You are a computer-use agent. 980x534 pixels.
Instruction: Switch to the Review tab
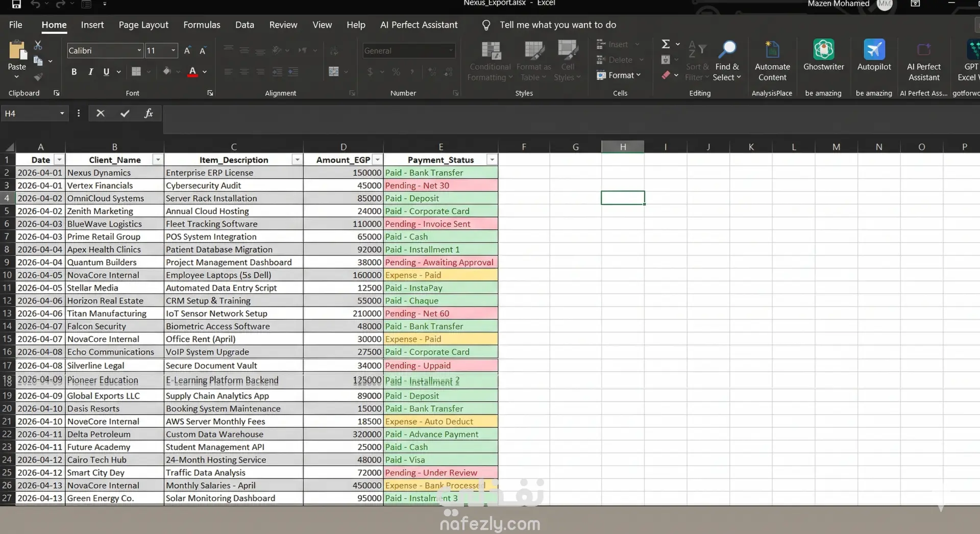tap(283, 24)
